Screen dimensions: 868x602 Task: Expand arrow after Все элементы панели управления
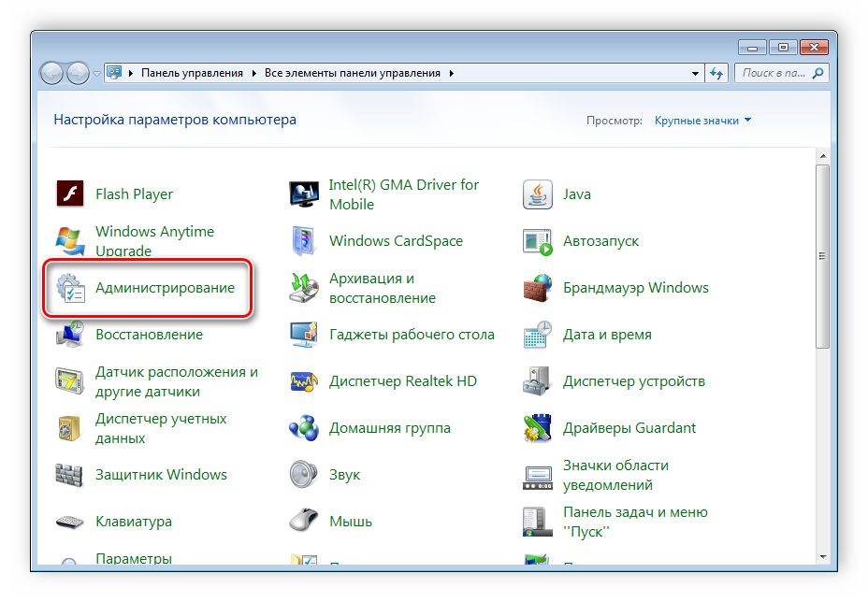(451, 73)
